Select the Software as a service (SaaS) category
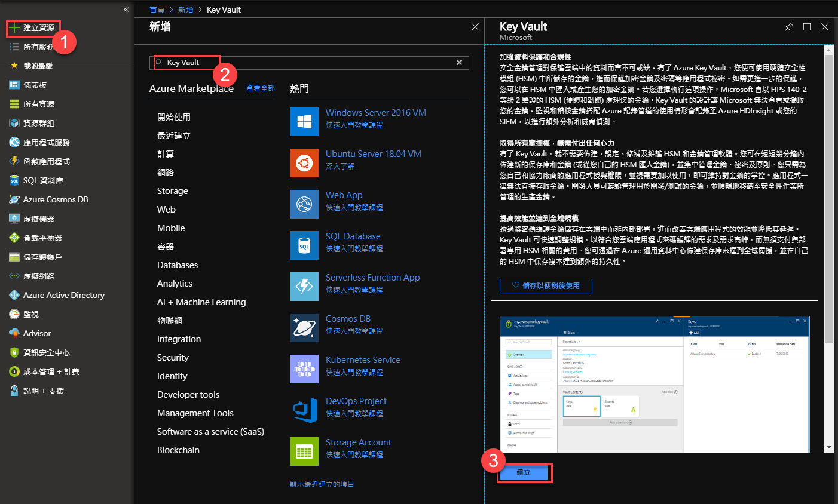838x504 pixels. pos(210,432)
